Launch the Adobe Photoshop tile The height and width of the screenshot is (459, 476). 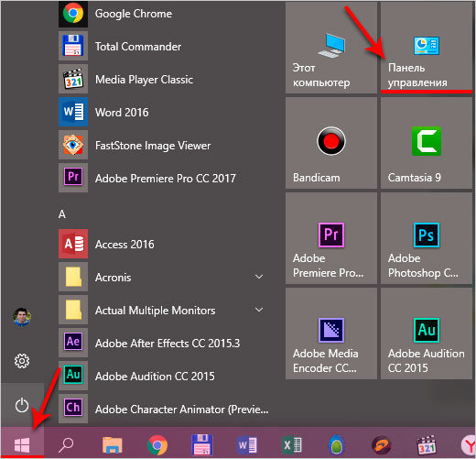point(427,238)
